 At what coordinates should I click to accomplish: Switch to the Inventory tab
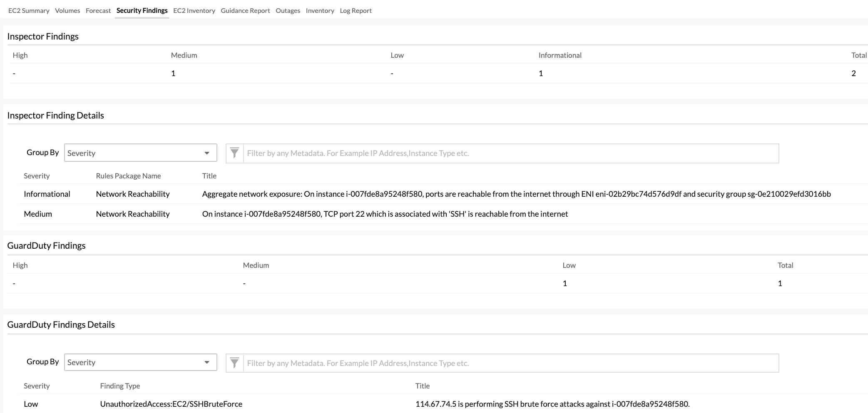[x=320, y=10]
